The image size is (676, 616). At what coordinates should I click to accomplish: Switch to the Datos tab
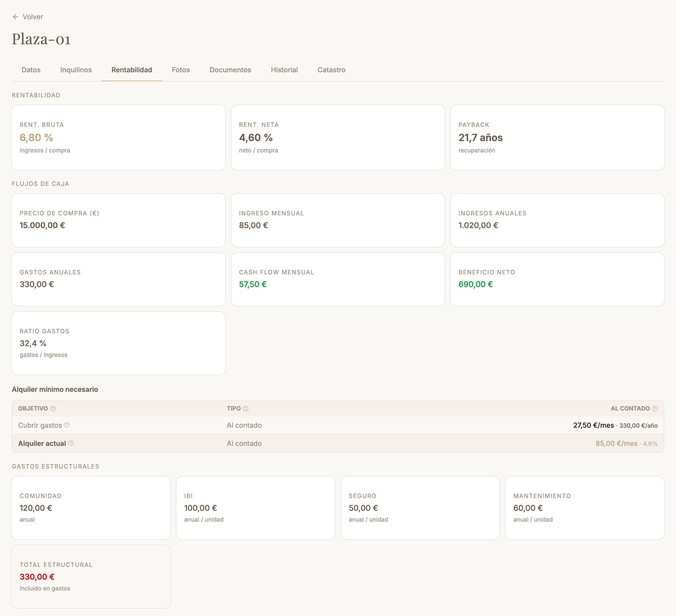point(31,70)
